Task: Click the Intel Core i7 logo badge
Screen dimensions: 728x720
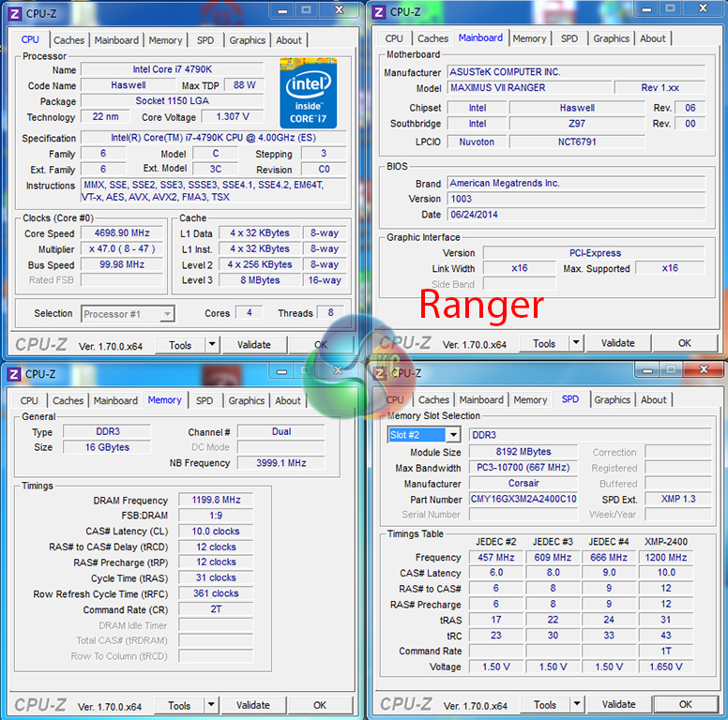Action: click(x=309, y=93)
